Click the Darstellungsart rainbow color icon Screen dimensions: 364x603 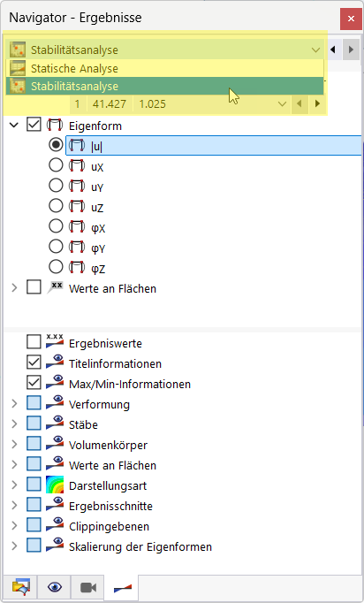[55, 485]
